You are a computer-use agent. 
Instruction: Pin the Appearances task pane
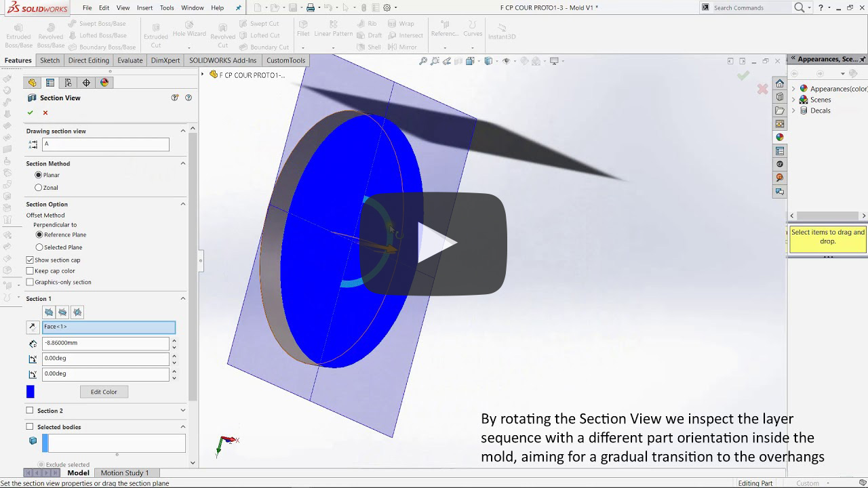click(863, 59)
